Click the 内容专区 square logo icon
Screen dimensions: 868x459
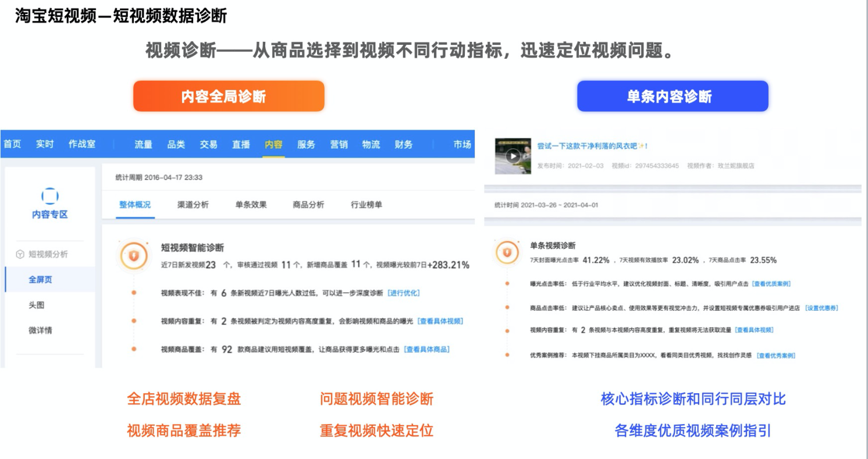coord(50,196)
